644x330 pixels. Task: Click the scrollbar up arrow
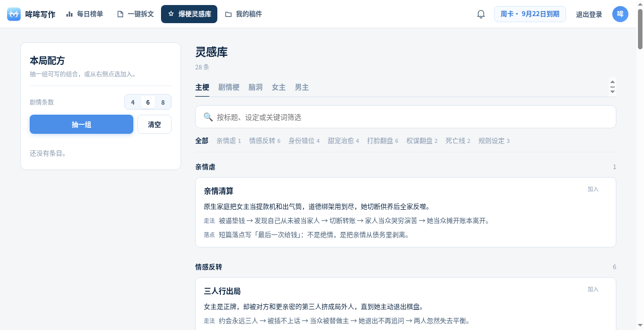tap(640, 4)
